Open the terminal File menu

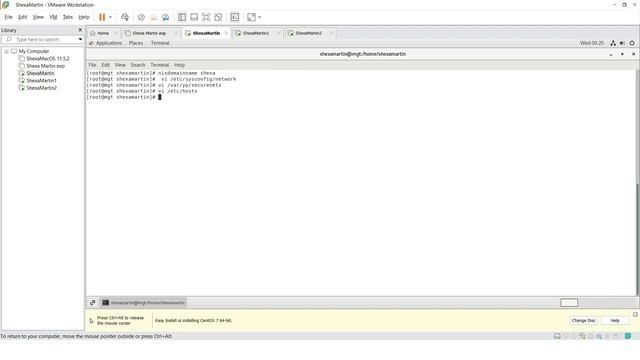[92, 65]
